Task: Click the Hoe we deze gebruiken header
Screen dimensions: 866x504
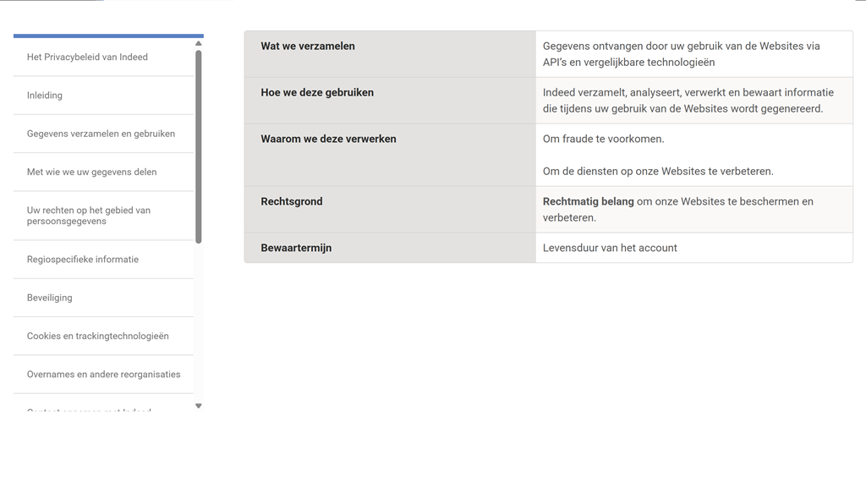Action: (x=317, y=93)
